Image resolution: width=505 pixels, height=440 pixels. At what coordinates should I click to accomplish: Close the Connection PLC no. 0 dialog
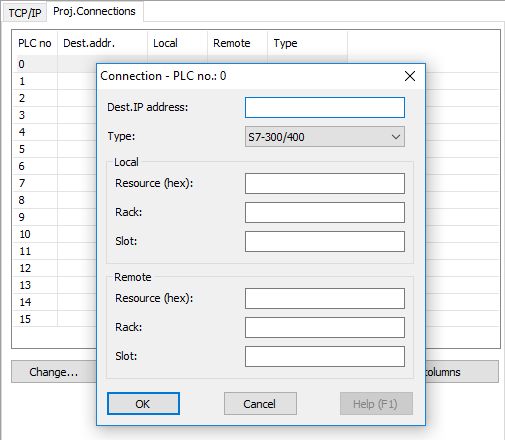click(x=410, y=76)
